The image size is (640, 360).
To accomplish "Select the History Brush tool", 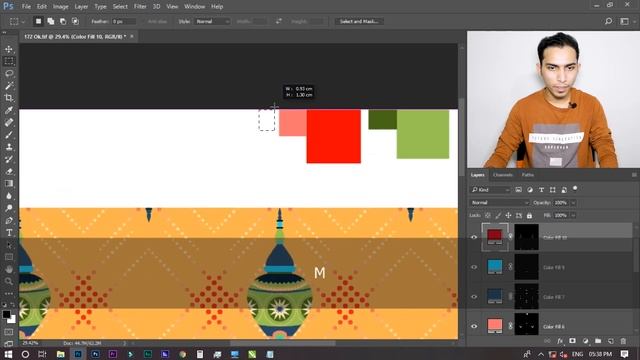I will pos(9,159).
